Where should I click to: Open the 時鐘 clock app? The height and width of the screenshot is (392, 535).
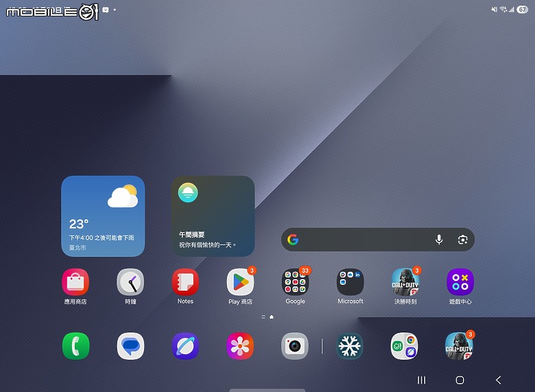coord(130,282)
